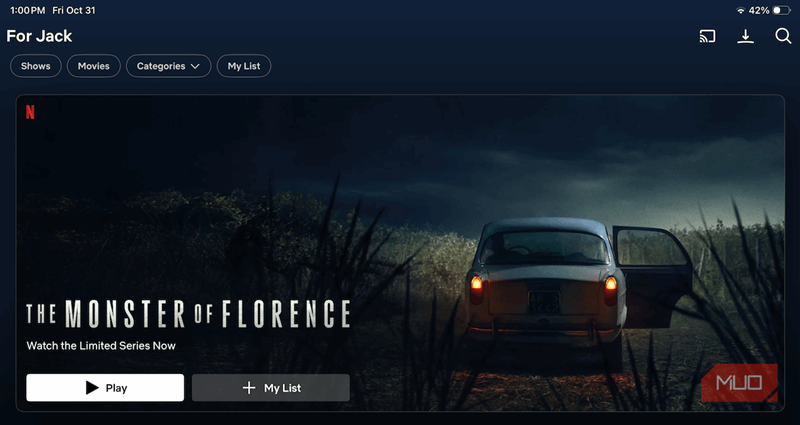Image resolution: width=800 pixels, height=425 pixels.
Task: Tap the Wi-Fi status icon
Action: pos(741,10)
